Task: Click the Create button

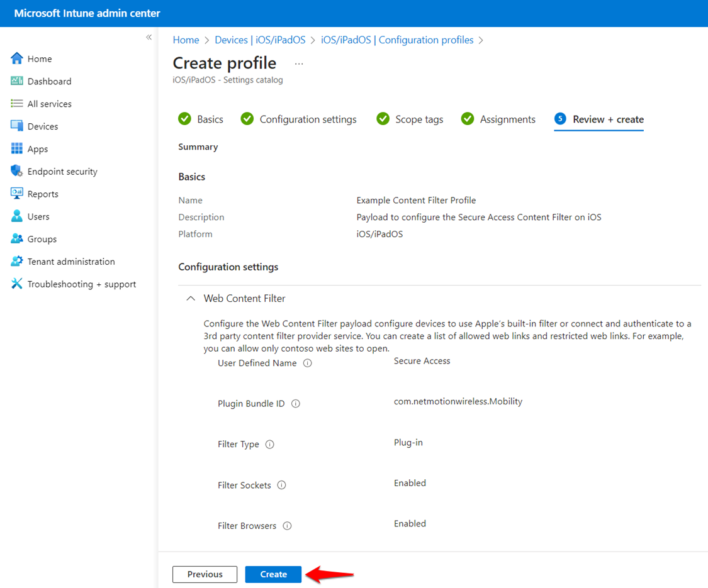Action: click(273, 574)
